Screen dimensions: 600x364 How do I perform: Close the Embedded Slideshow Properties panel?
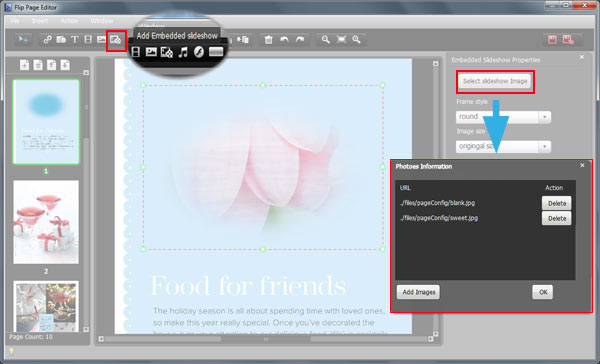coord(582,57)
